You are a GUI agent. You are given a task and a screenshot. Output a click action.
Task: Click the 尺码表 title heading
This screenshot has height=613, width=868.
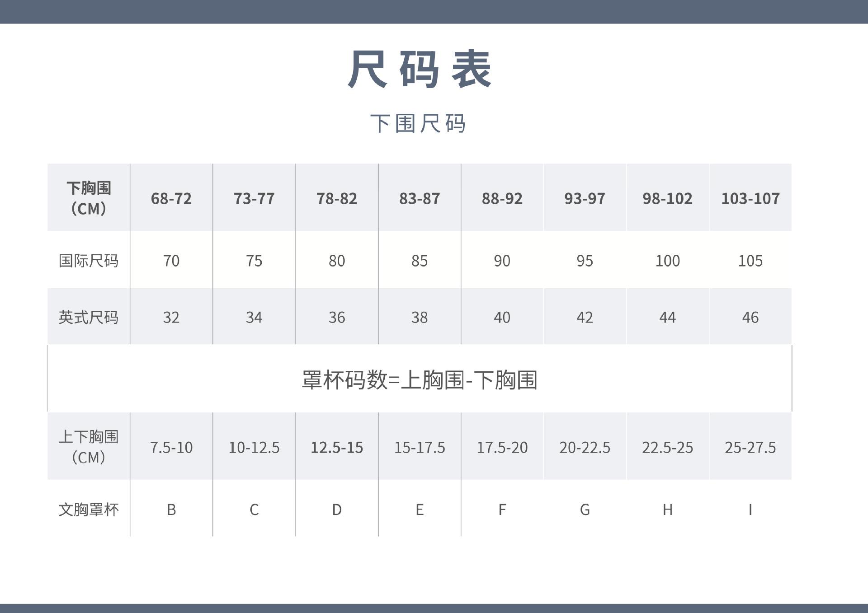(419, 69)
